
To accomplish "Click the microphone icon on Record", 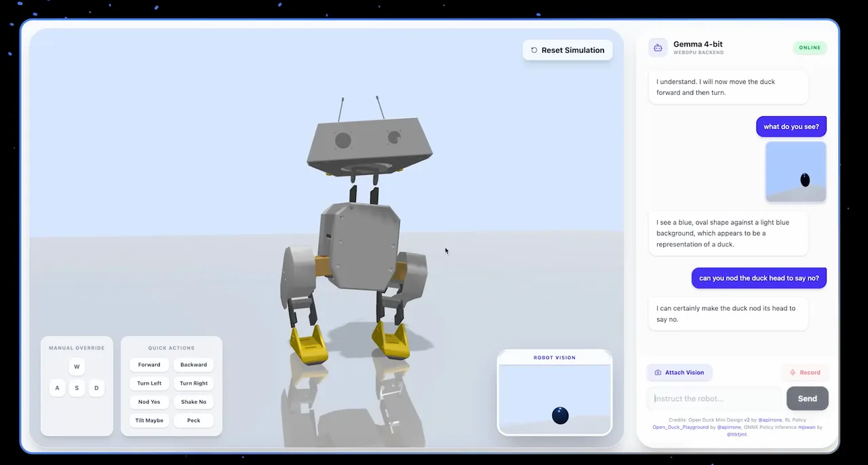I will [x=792, y=373].
